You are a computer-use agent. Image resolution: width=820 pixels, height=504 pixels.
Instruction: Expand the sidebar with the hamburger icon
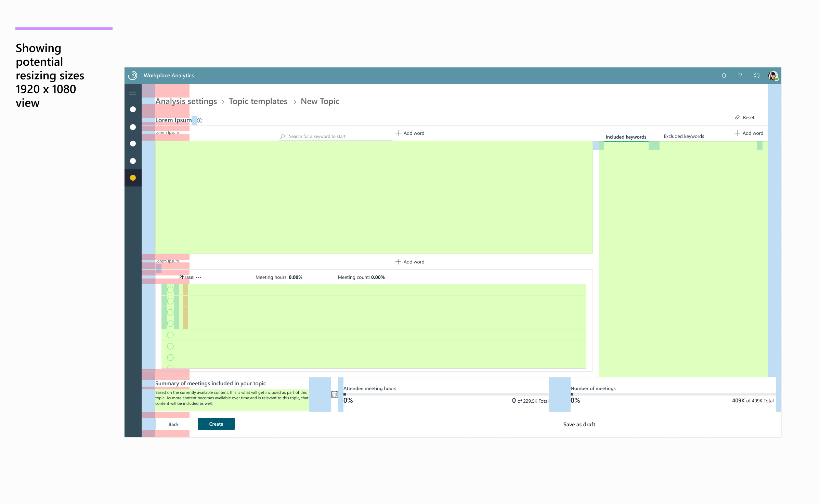133,93
